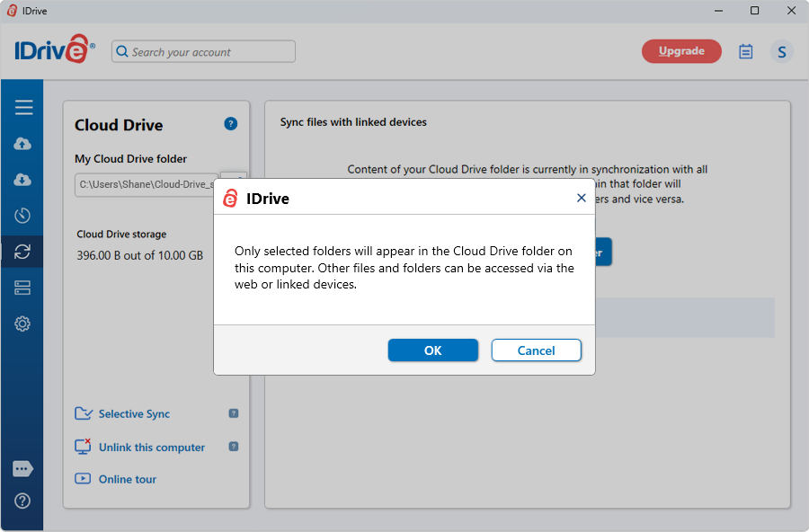The width and height of the screenshot is (809, 532).
Task: Open the chat feedback icon
Action: coord(22,468)
